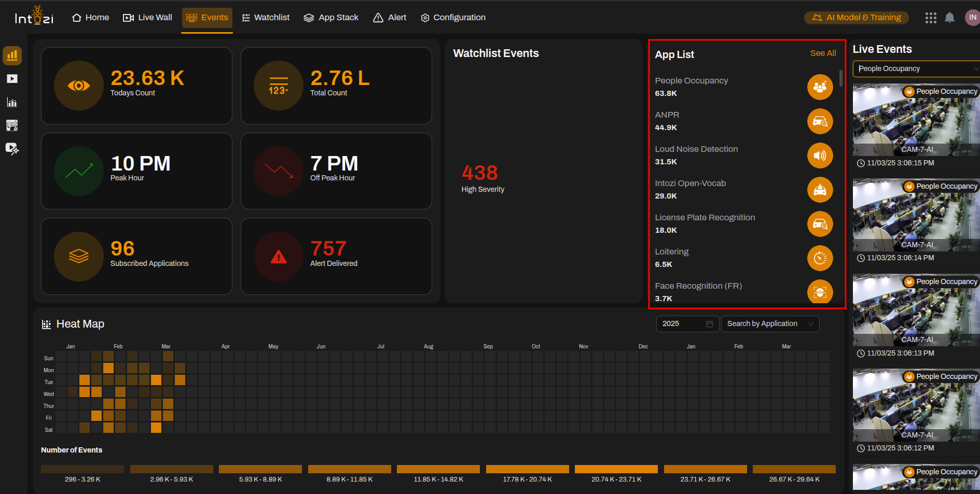Click the See All link
This screenshot has width=980, height=494.
(x=823, y=53)
